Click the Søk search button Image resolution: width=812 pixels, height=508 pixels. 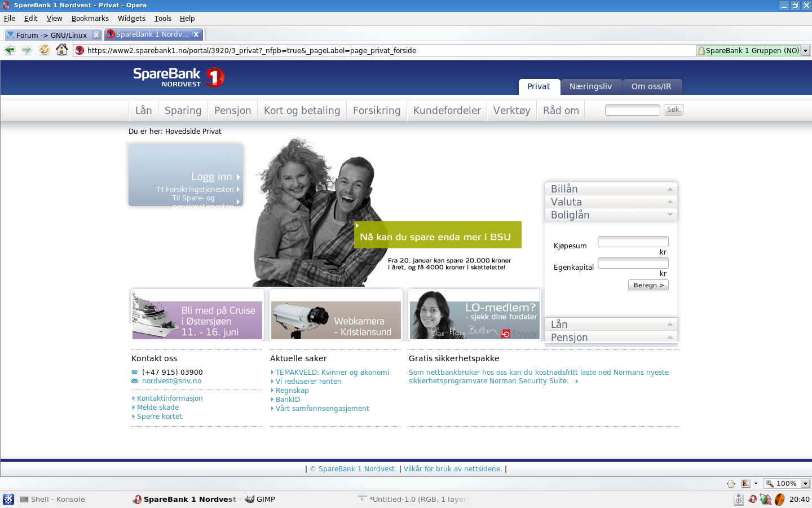click(673, 110)
